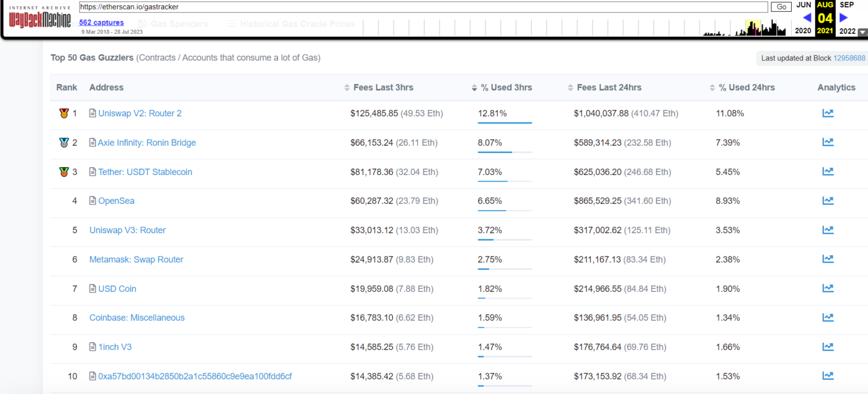Click block number 12958688 link
The image size is (868, 394).
849,58
